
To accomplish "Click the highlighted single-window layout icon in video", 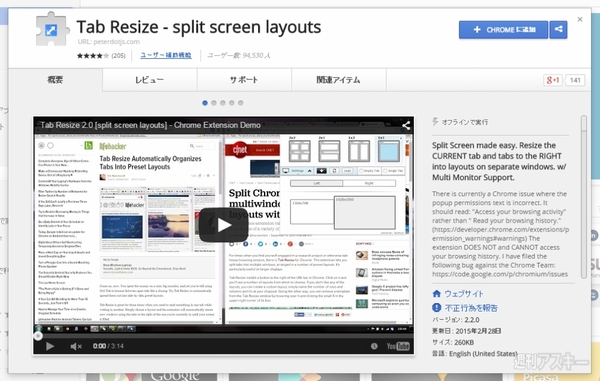I will pos(389,151).
